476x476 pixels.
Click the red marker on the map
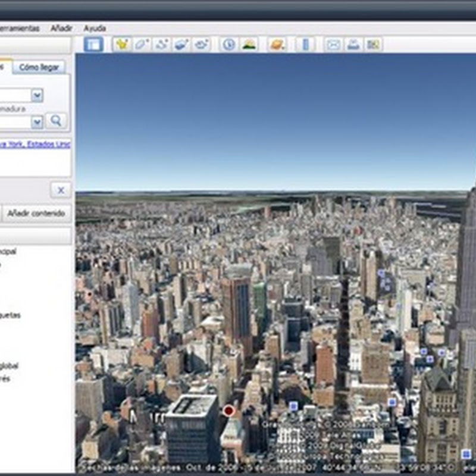coord(228,411)
